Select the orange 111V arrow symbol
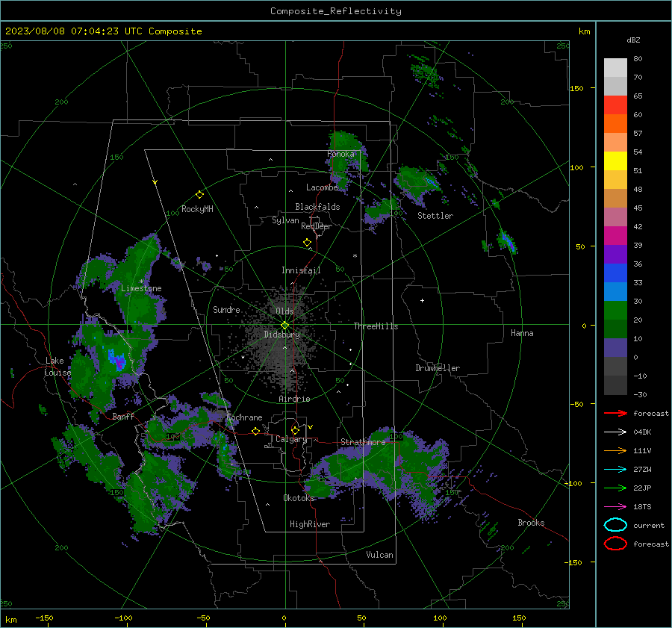 click(x=615, y=450)
